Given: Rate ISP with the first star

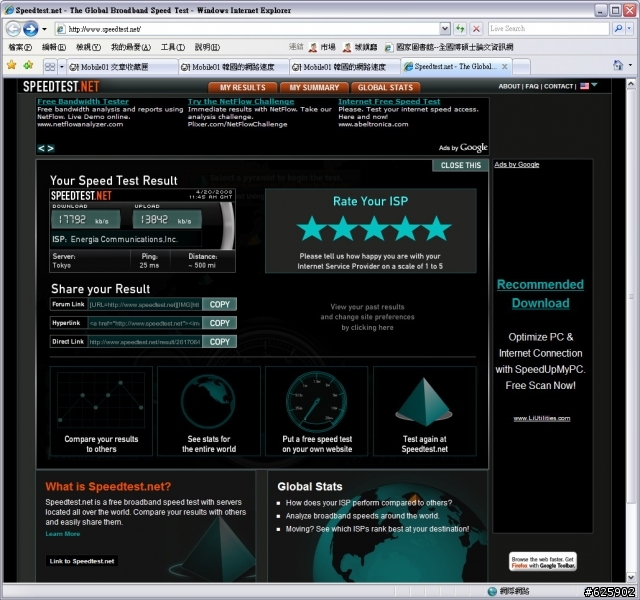Looking at the screenshot, I should [x=312, y=229].
